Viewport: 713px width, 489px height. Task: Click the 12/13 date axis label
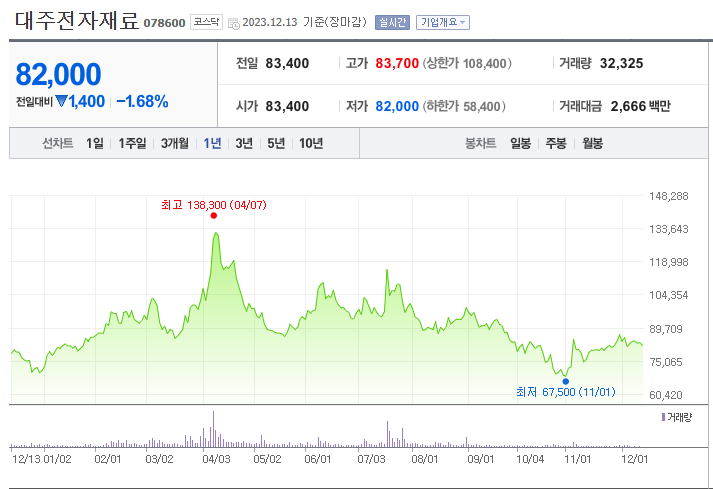26,459
